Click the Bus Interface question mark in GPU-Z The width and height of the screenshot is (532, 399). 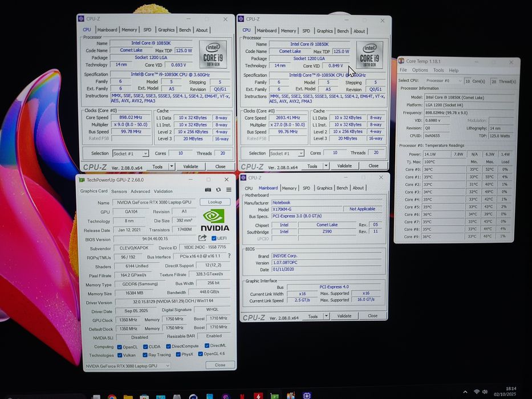click(229, 256)
